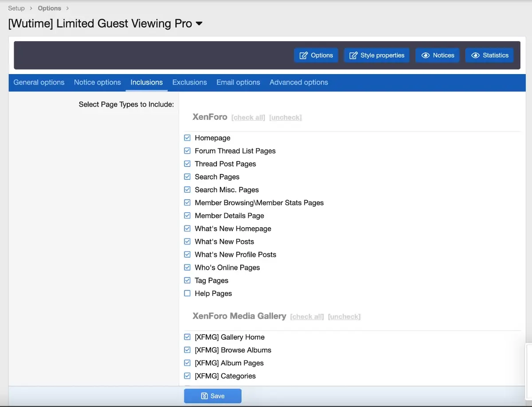Go to the Advanced options tab
Image resolution: width=532 pixels, height=407 pixels.
(x=298, y=83)
